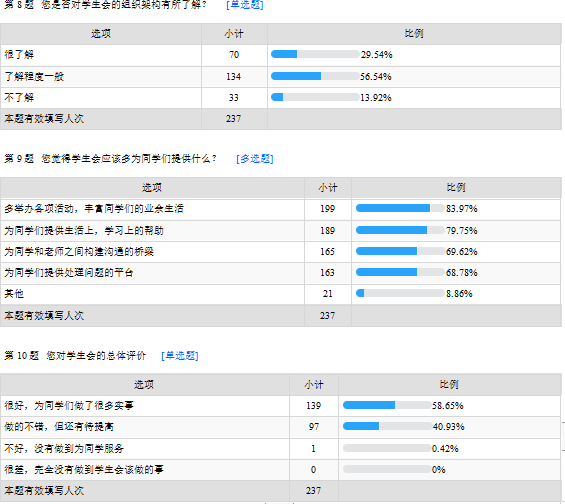Click the 比例 column header in question 10 table
The width and height of the screenshot is (565, 504).
(x=449, y=384)
